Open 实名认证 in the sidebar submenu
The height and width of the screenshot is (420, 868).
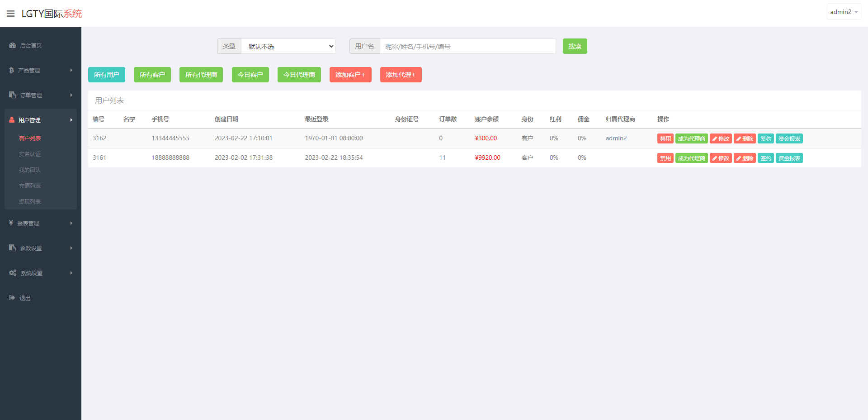point(30,154)
